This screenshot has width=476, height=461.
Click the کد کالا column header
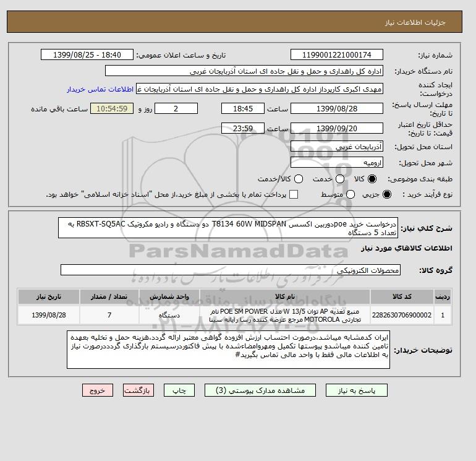pyautogui.click(x=402, y=296)
